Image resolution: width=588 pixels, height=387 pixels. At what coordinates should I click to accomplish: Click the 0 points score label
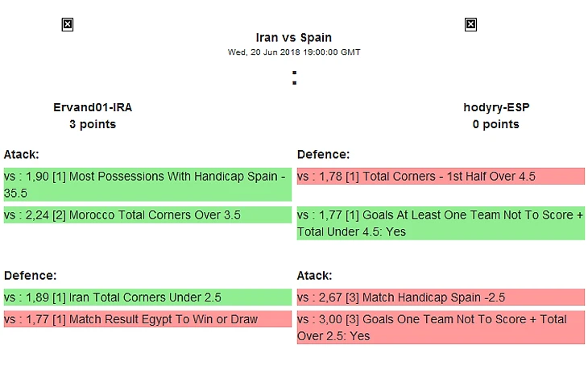coord(496,124)
